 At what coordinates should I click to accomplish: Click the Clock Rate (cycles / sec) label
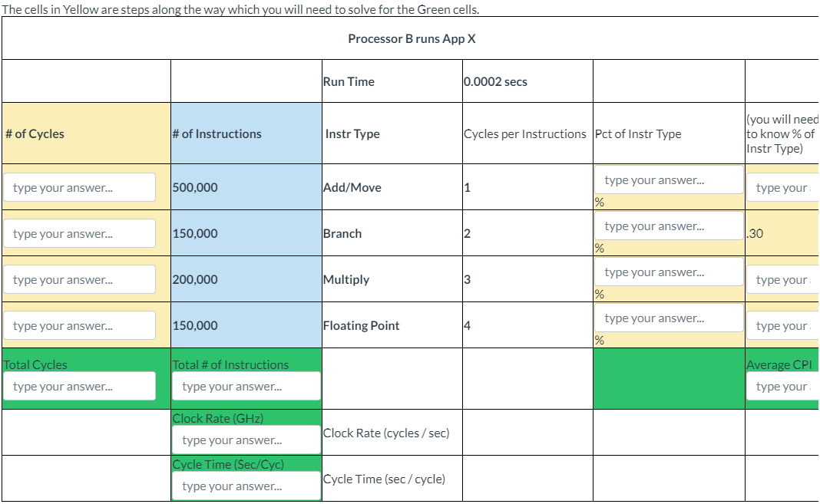[386, 433]
